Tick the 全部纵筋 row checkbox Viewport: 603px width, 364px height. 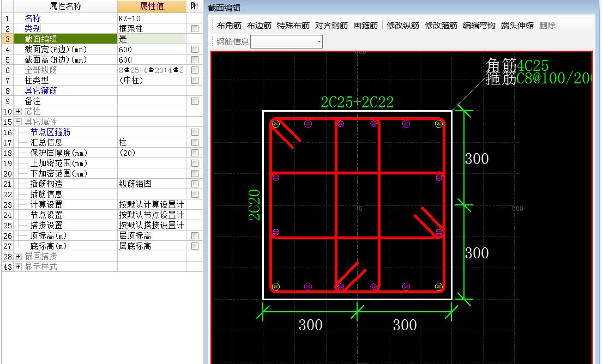point(195,70)
